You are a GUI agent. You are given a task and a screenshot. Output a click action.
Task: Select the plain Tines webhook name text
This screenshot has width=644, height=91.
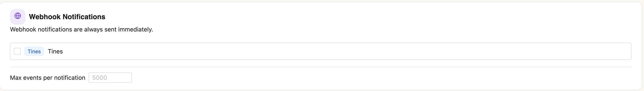click(55, 51)
